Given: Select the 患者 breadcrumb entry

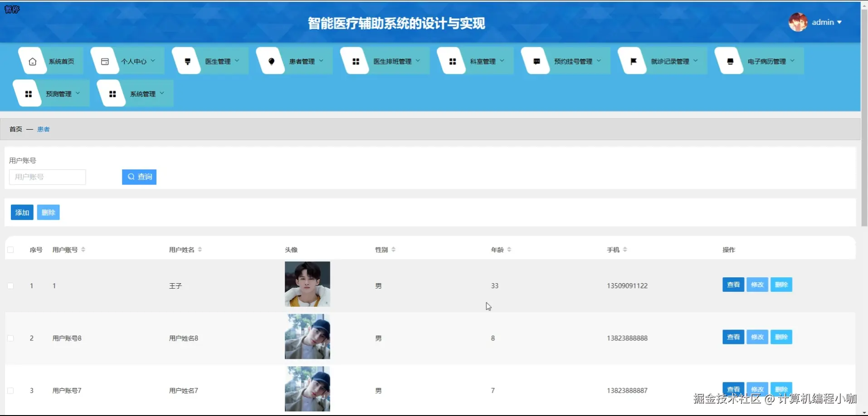Looking at the screenshot, I should 43,129.
